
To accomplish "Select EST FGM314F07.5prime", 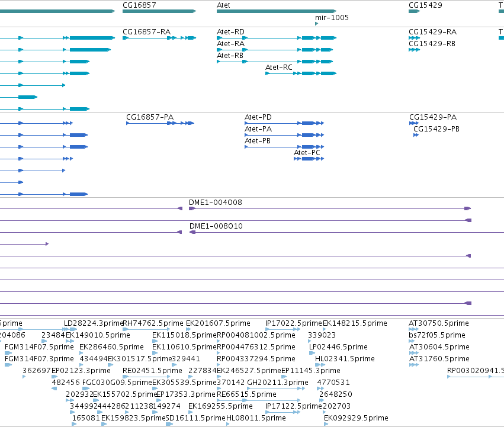I will point(39,347).
